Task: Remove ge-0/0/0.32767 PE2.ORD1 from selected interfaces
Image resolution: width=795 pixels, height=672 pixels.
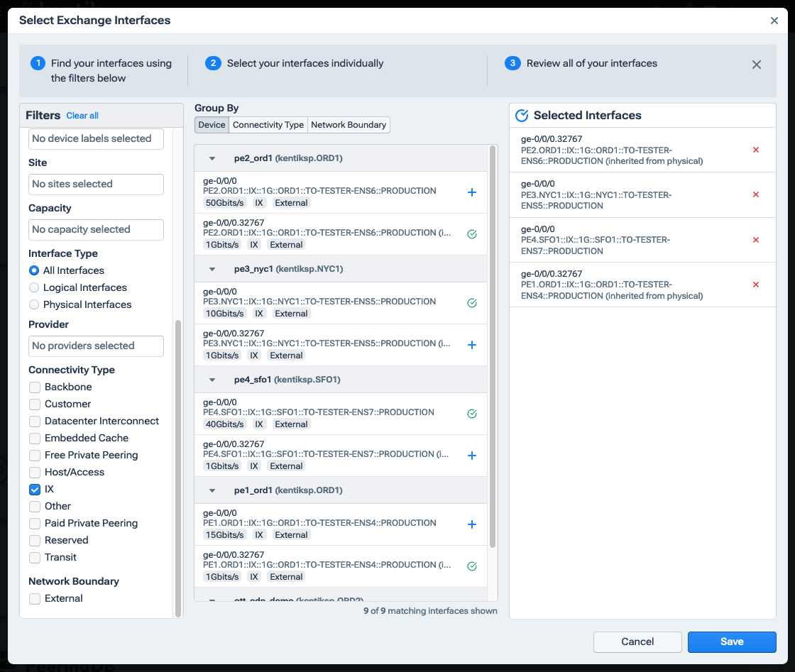Action: click(755, 150)
